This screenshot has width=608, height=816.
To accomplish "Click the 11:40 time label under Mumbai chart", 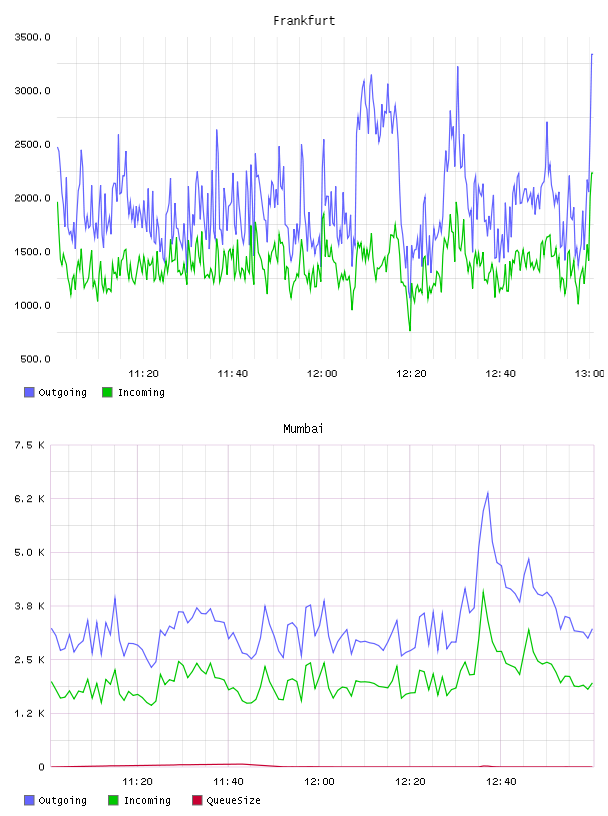I will 228,781.
